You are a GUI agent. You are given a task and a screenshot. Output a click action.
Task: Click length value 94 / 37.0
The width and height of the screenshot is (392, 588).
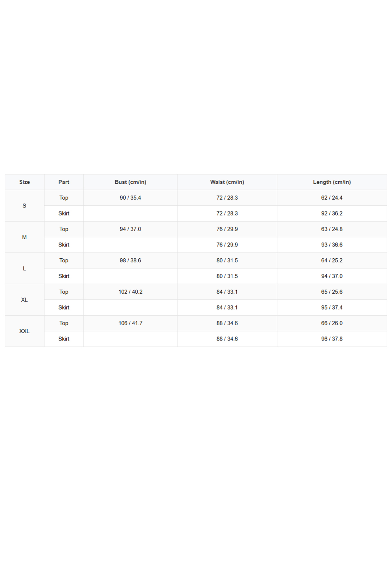click(332, 276)
